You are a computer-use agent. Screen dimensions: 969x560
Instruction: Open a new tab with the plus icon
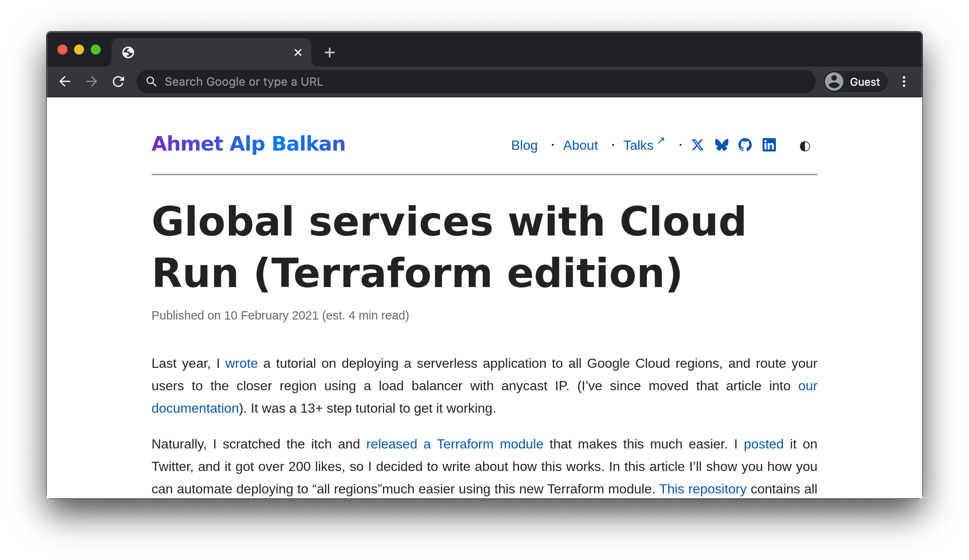coord(329,52)
